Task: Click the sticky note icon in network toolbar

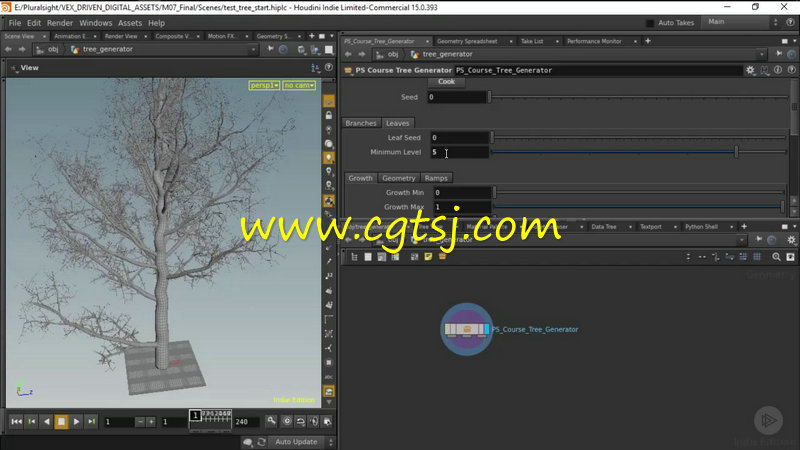Action: [x=428, y=257]
